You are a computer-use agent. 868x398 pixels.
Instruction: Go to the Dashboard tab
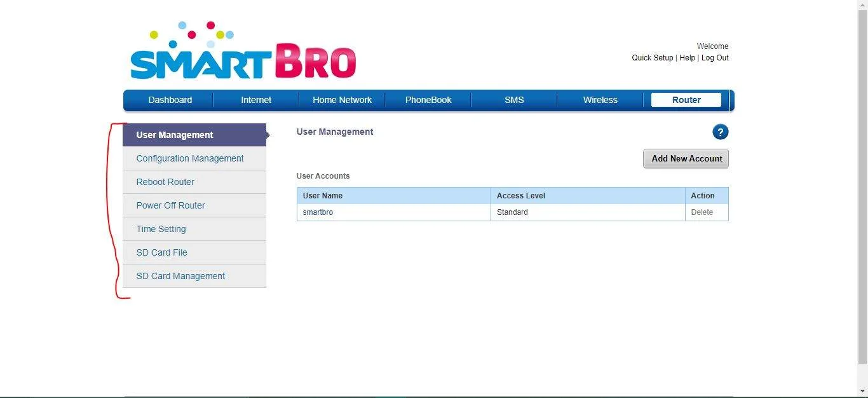coord(170,100)
